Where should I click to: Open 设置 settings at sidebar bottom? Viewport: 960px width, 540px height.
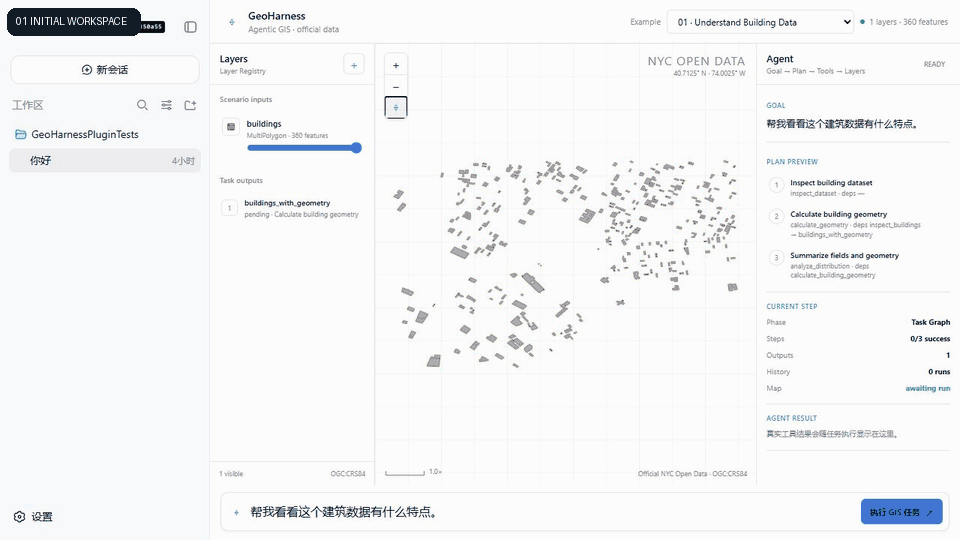[x=34, y=517]
